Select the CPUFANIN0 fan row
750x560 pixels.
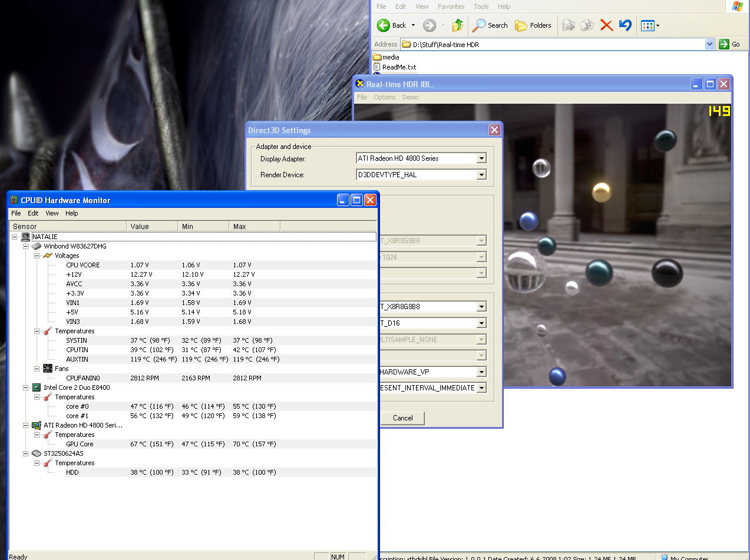[193, 378]
